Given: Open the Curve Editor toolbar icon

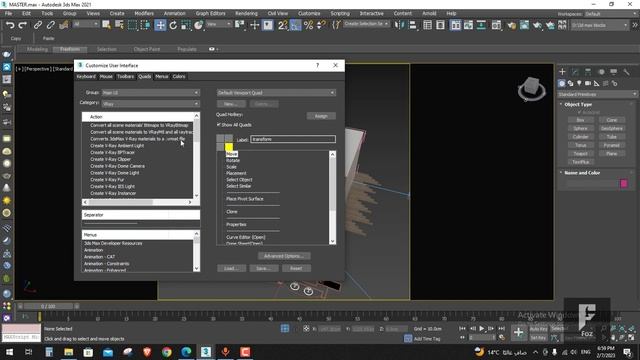Looking at the screenshot, I should click(468, 25).
